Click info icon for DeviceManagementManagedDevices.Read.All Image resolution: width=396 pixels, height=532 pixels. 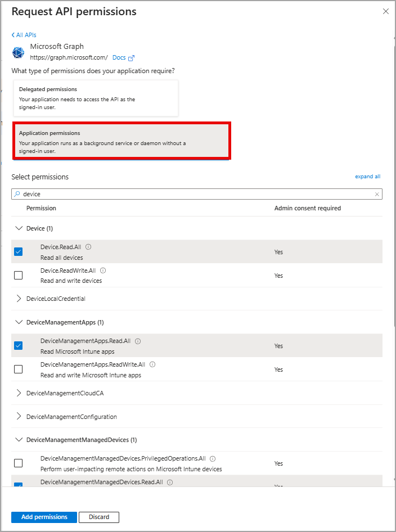coord(170,482)
